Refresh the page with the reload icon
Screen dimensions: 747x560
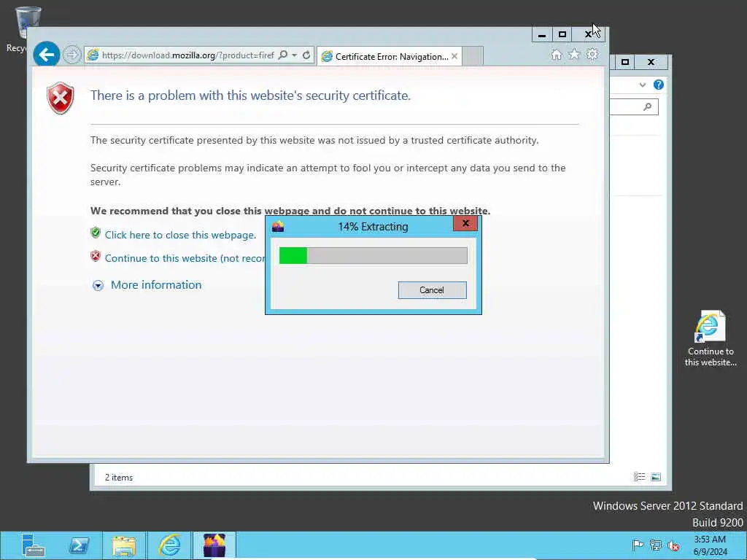306,55
